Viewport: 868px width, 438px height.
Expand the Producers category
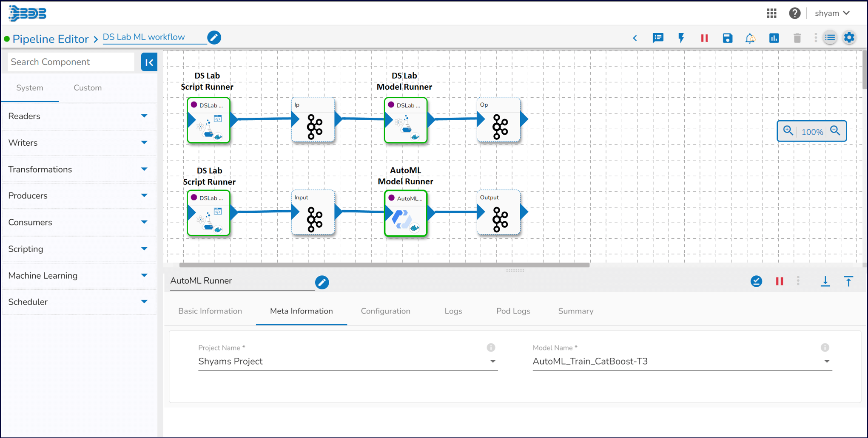79,195
